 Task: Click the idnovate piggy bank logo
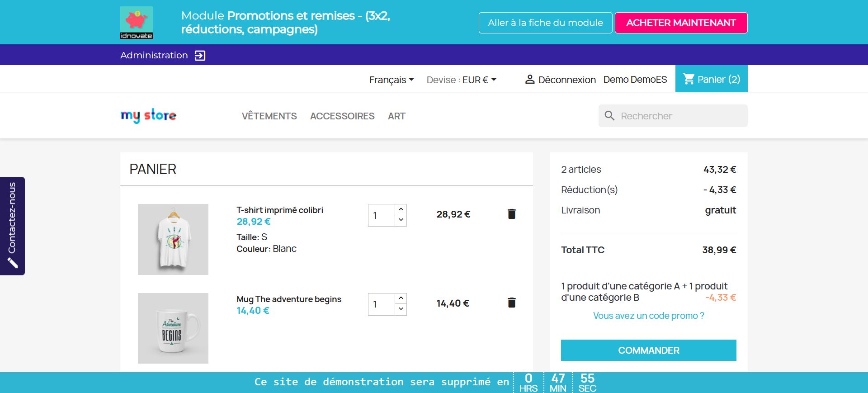point(136,22)
